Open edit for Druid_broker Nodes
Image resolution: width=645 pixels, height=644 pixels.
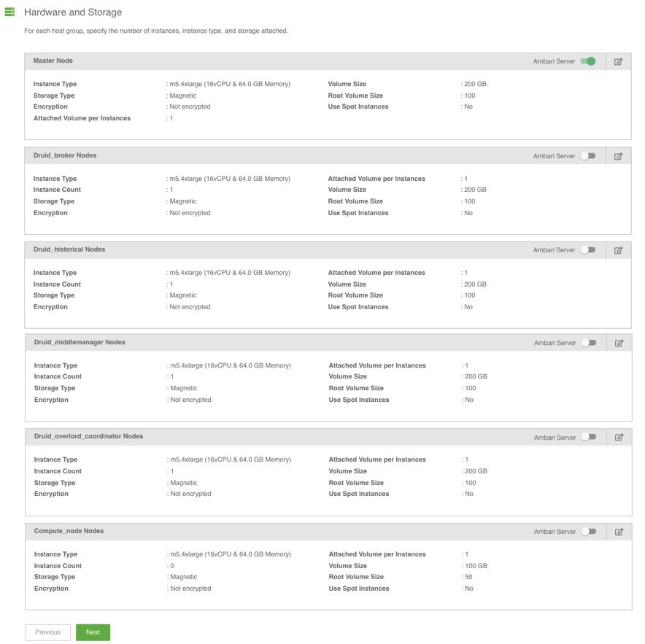coord(618,156)
